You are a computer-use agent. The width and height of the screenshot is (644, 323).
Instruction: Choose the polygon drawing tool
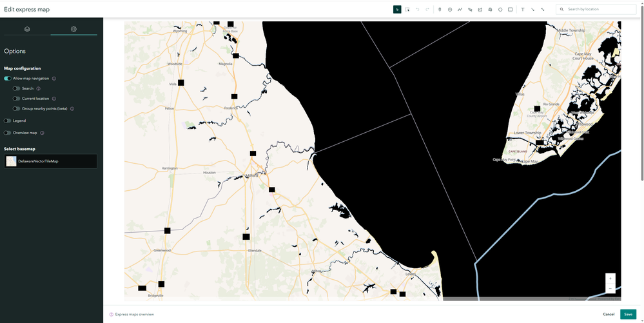[x=480, y=10]
